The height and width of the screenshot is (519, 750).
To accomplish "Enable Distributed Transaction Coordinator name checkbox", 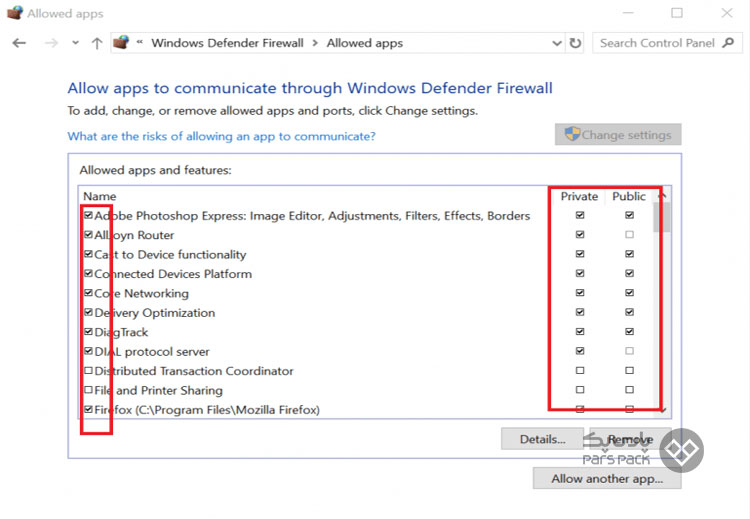I will tap(88, 370).
